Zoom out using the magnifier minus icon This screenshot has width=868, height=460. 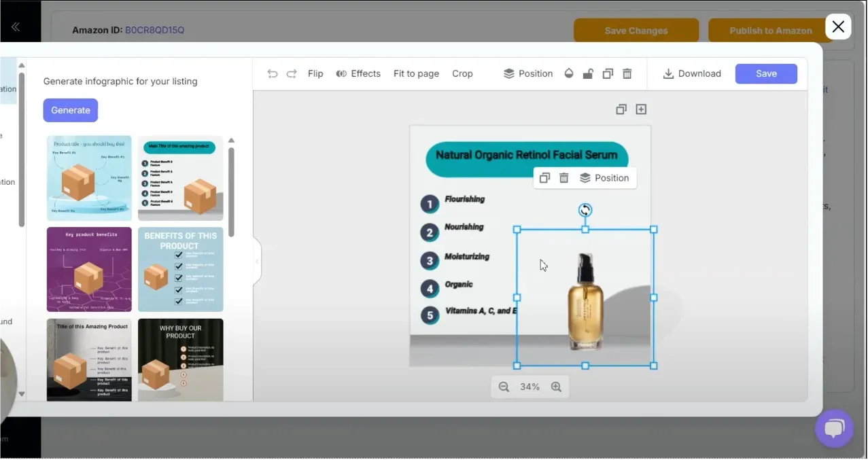(504, 387)
